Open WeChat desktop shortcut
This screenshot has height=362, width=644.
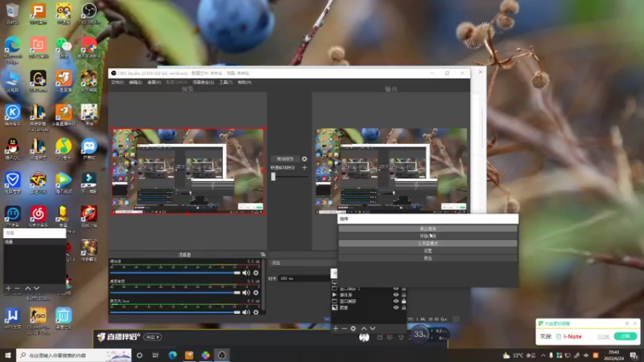tap(64, 47)
